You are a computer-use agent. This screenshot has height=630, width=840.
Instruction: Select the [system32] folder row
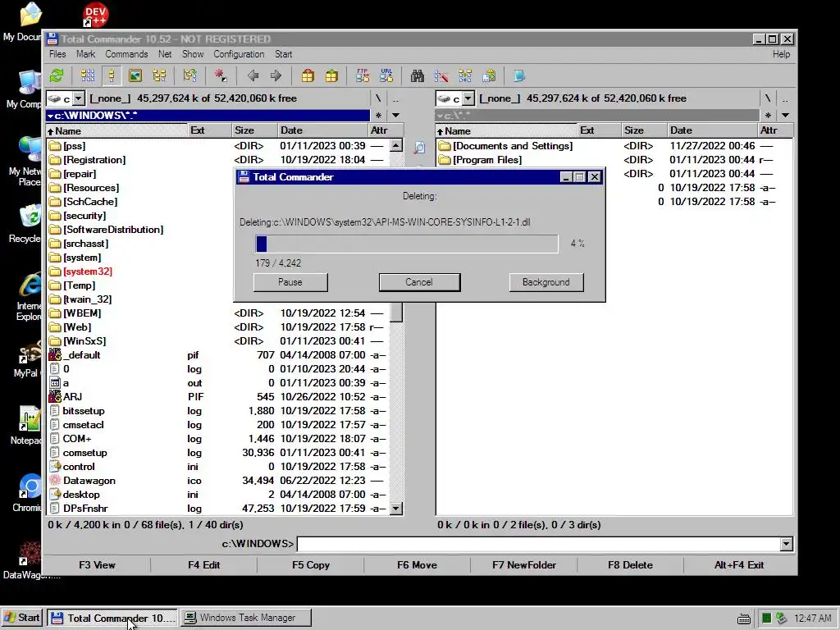217,272
